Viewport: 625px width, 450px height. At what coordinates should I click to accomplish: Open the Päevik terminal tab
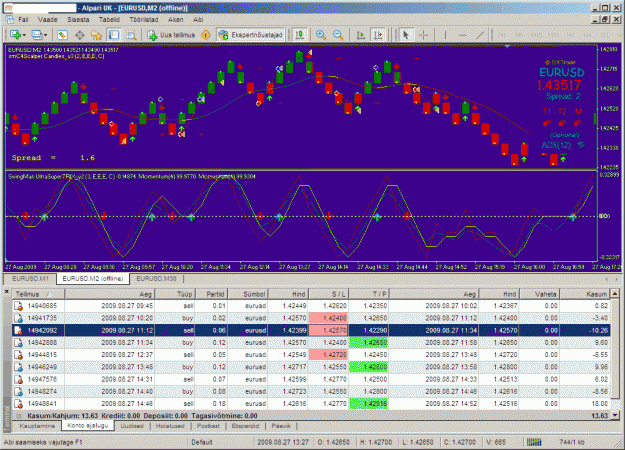click(x=281, y=426)
